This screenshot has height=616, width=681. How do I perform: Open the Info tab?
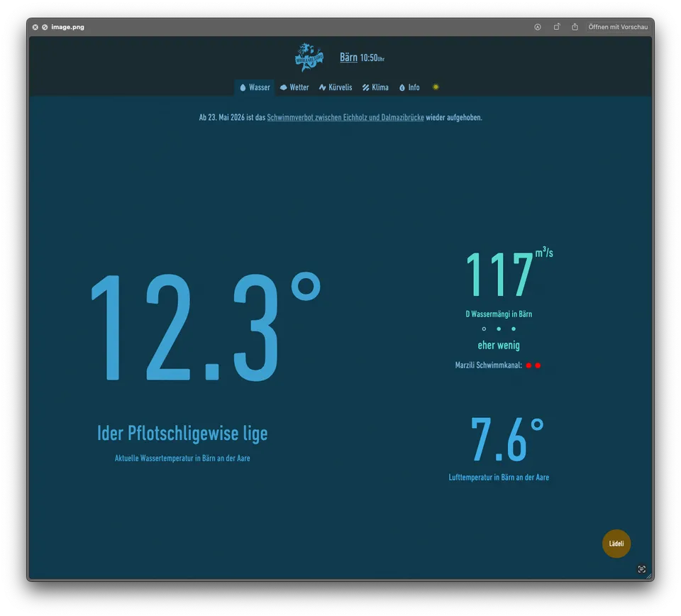pos(409,87)
